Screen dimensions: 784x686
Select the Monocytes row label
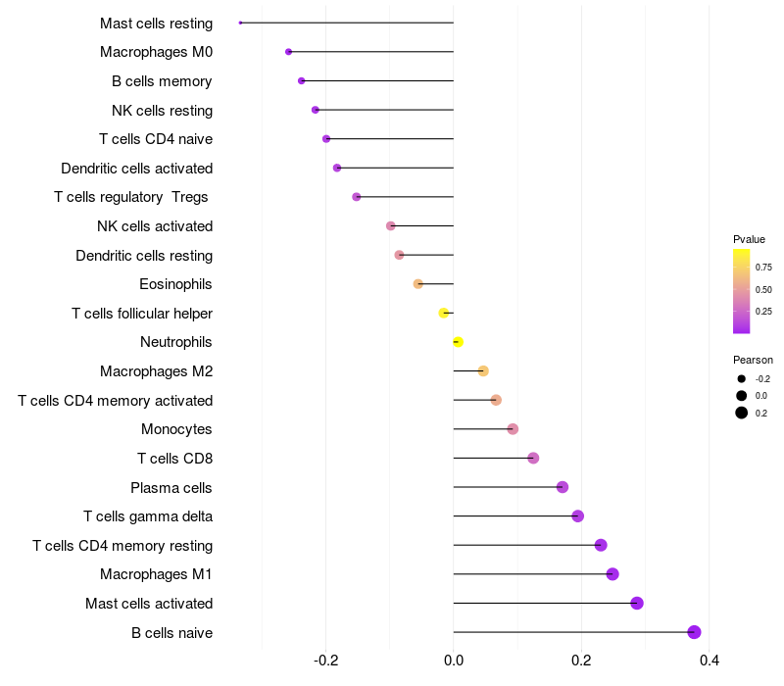[x=176, y=429]
